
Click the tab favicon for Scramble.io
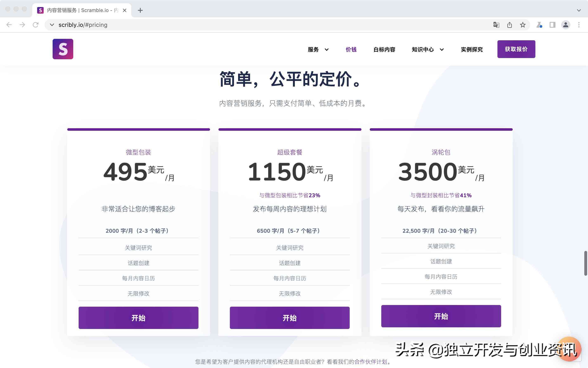[40, 10]
